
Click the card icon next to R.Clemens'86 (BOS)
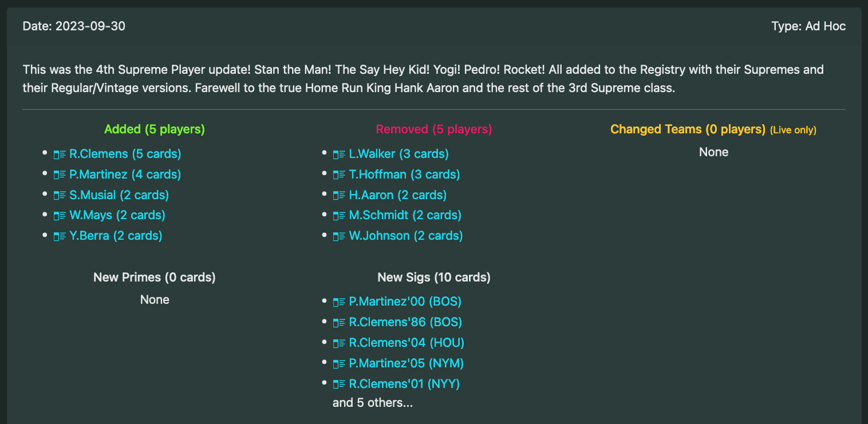click(x=338, y=322)
